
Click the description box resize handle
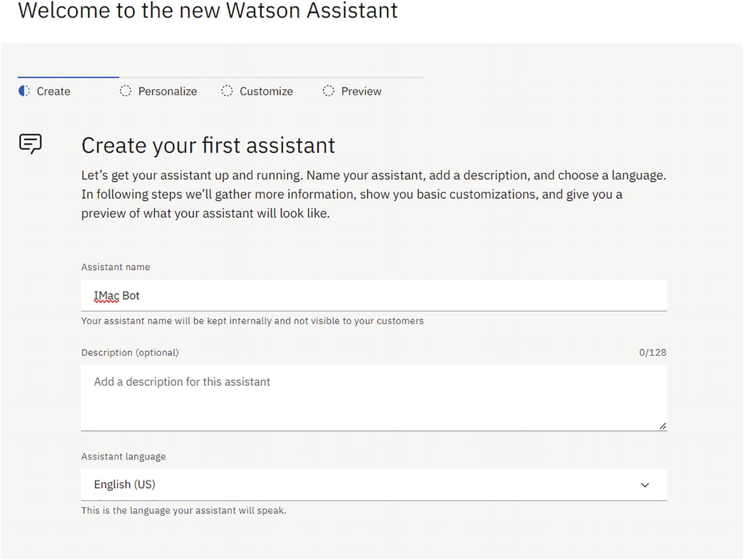(663, 426)
